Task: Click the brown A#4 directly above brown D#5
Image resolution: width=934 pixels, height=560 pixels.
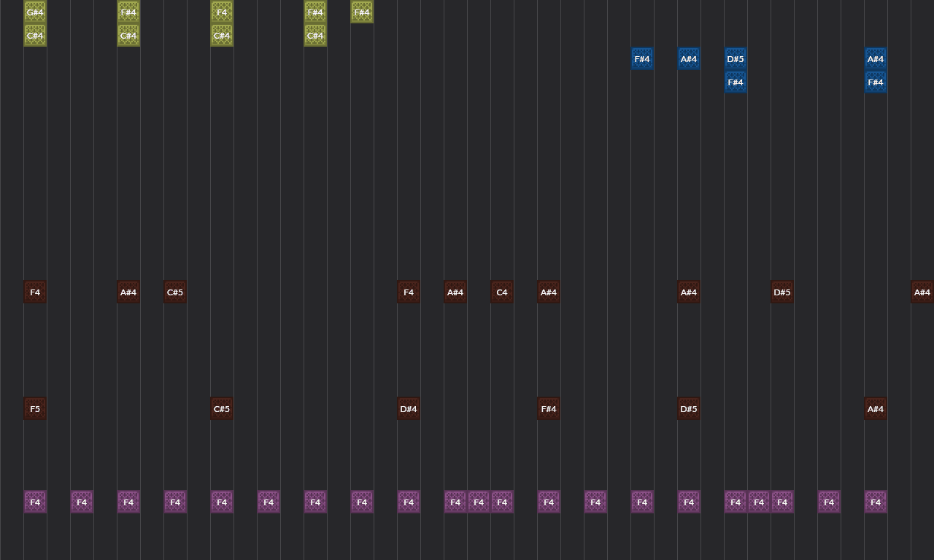Action: [689, 292]
